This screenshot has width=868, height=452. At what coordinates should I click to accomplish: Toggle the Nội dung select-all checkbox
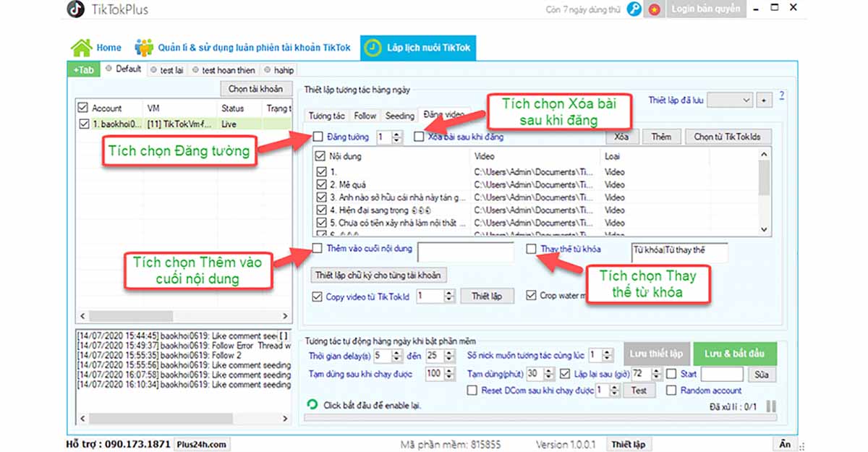322,156
